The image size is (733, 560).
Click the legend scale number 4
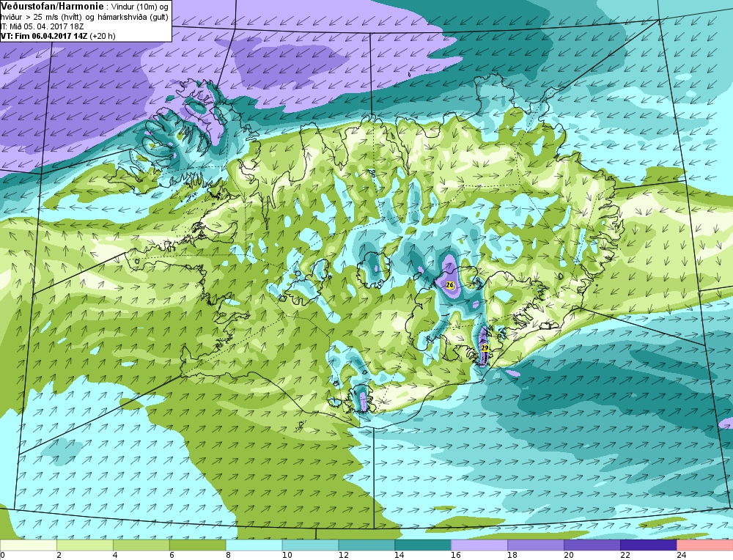(115, 556)
